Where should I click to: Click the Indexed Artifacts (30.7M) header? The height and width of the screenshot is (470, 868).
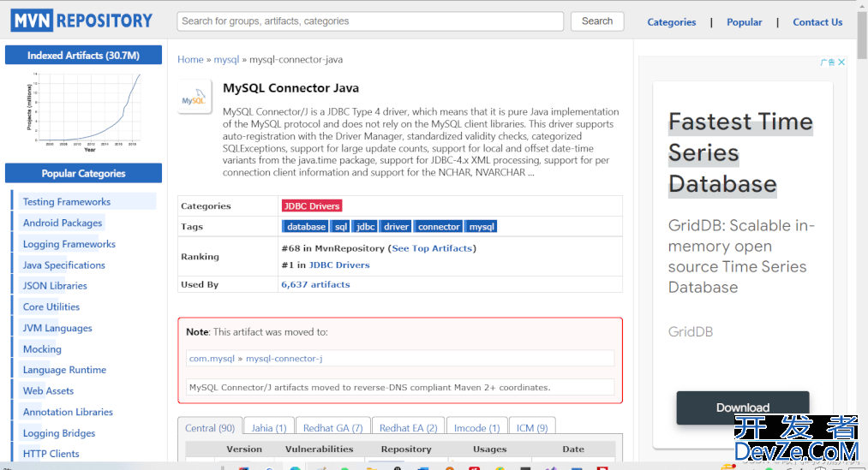pos(84,56)
